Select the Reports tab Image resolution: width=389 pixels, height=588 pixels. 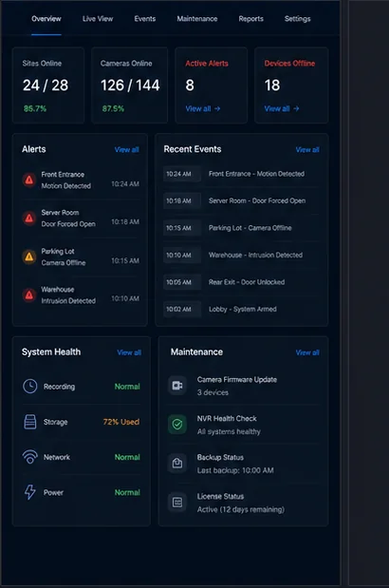(250, 19)
